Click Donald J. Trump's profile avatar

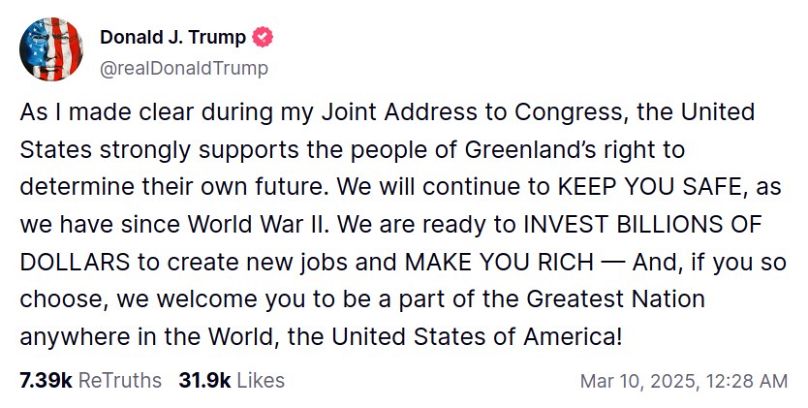[x=52, y=49]
